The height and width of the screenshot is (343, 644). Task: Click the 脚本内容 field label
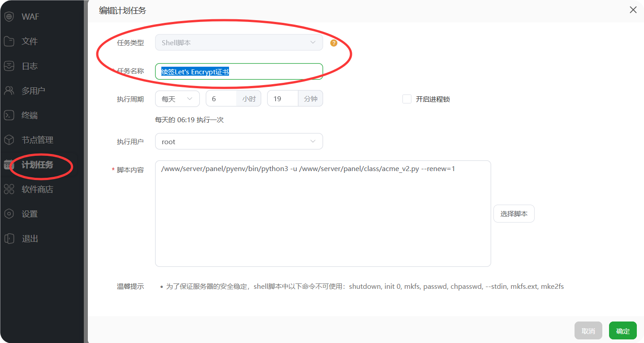pos(130,170)
